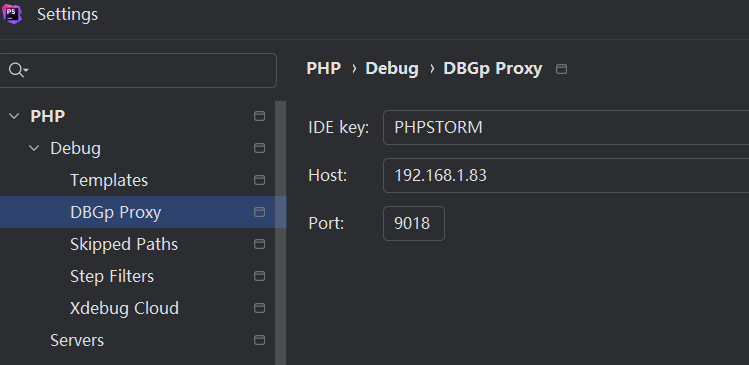Click the settings tree scrollbar
The width and height of the screenshot is (749, 365).
click(280, 233)
